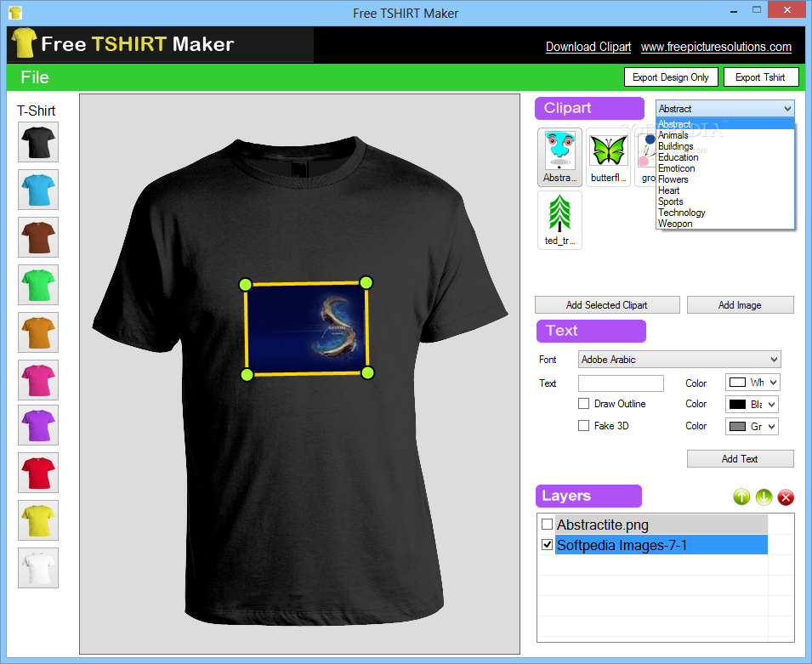812x664 pixels.
Task: Uncheck the Softpedia Images-7-1 layer
Action: click(x=547, y=545)
